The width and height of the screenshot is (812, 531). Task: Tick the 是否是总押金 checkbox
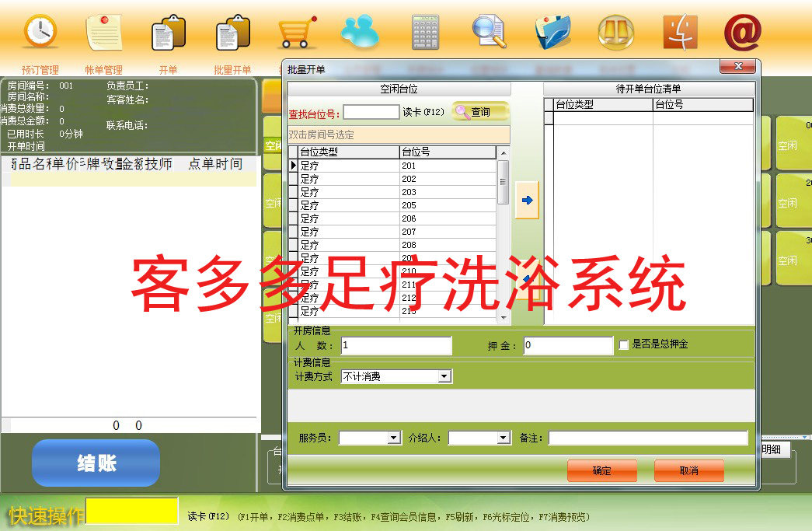point(624,345)
